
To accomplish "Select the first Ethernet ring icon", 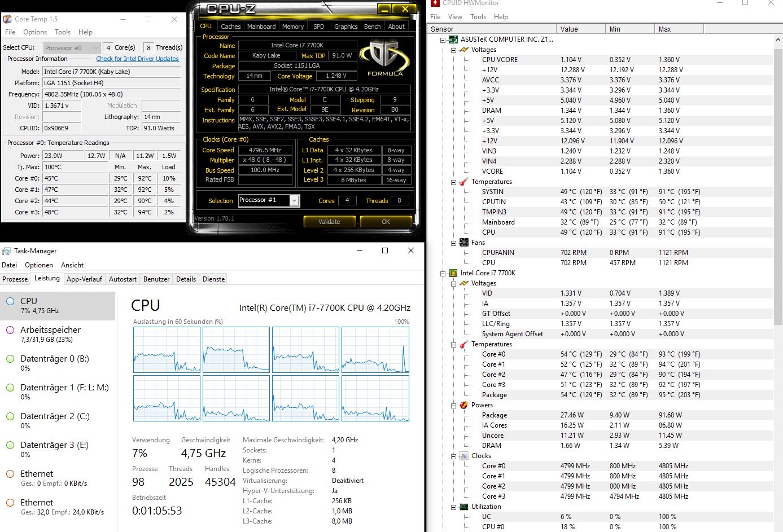I will (x=10, y=474).
